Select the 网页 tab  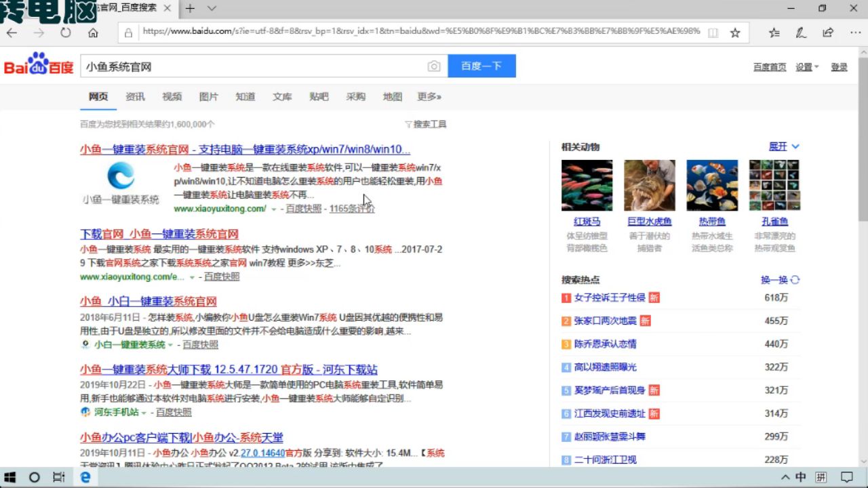click(98, 97)
